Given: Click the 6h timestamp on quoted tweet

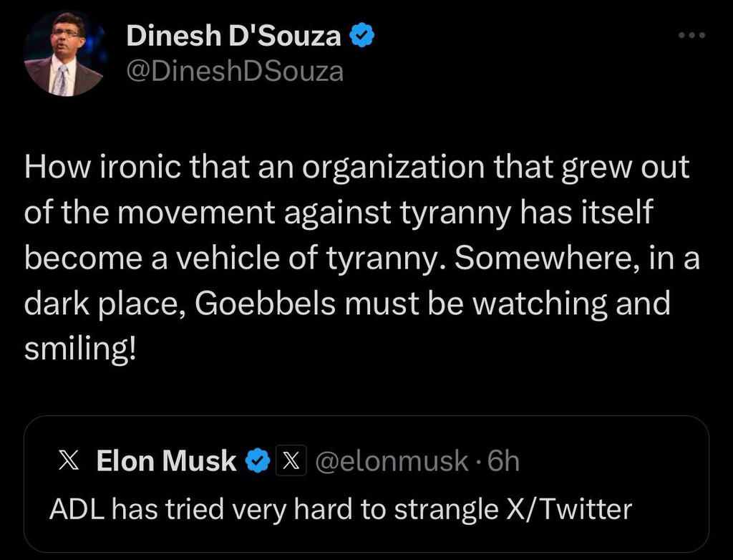Looking at the screenshot, I should 503,461.
